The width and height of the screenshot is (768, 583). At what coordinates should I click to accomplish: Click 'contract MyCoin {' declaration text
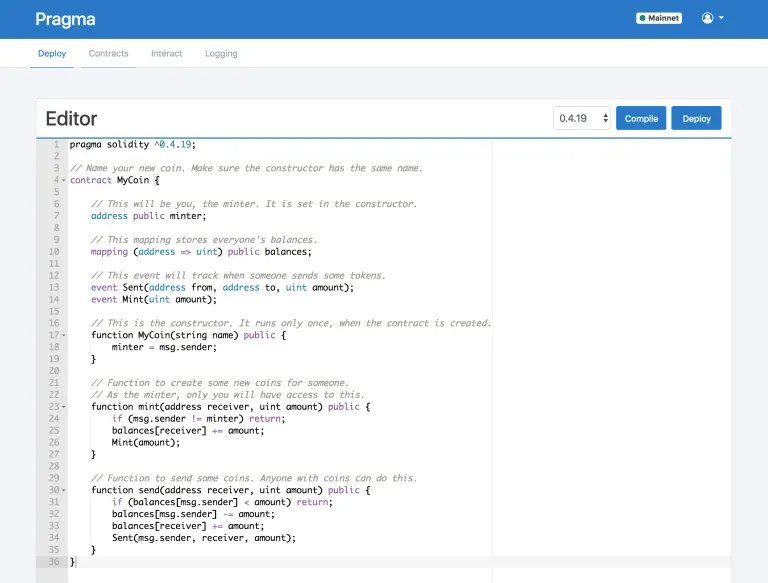(x=115, y=180)
